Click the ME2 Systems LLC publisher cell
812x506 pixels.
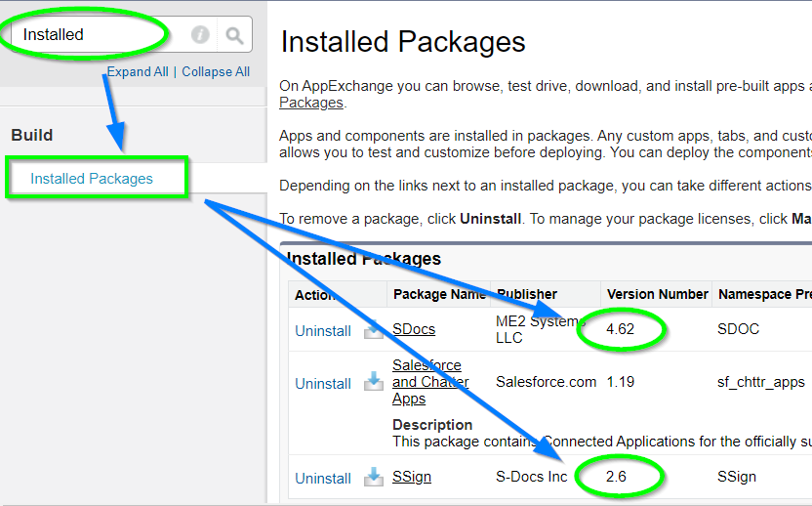pos(540,329)
